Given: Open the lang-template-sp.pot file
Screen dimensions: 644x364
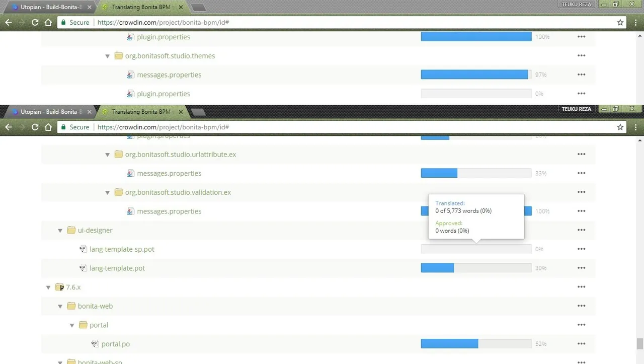Looking at the screenshot, I should [122, 249].
